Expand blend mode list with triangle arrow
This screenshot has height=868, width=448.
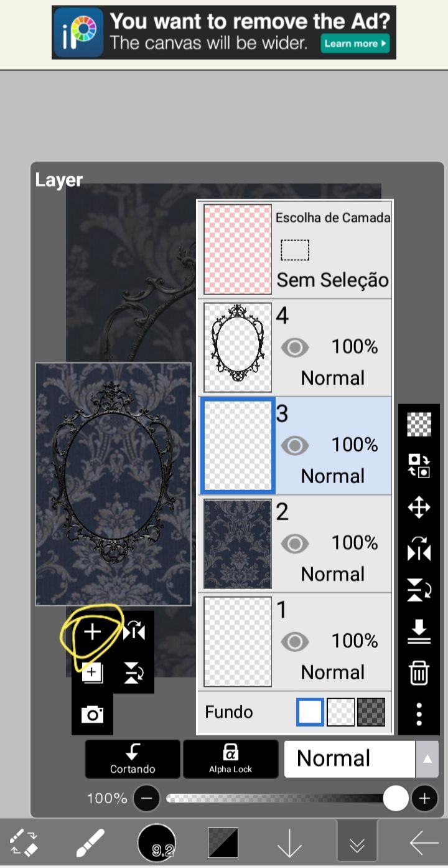tap(427, 759)
